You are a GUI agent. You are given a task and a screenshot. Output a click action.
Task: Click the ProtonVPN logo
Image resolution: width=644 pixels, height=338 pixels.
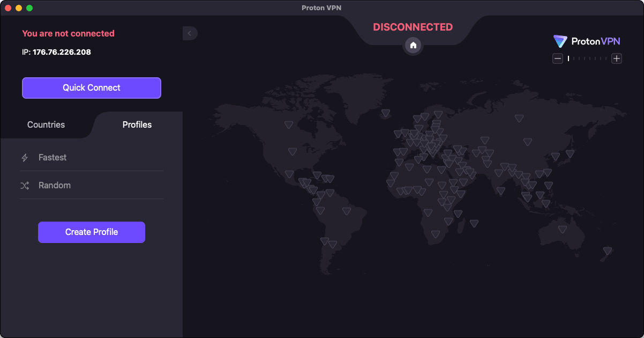pos(587,41)
